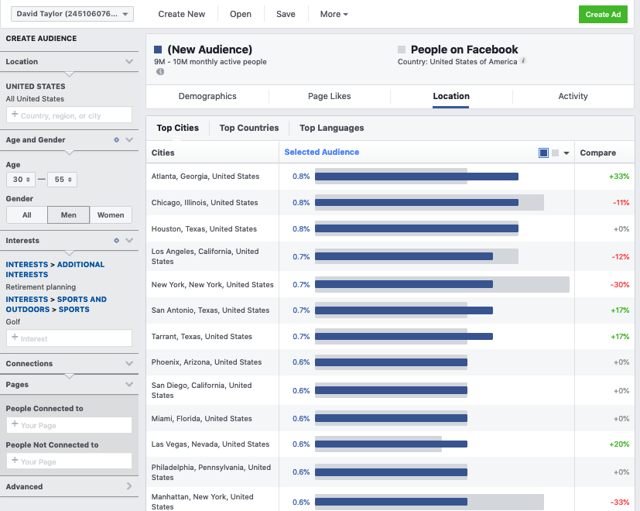Click the Compare column header
This screenshot has height=511, width=640.
[x=598, y=153]
